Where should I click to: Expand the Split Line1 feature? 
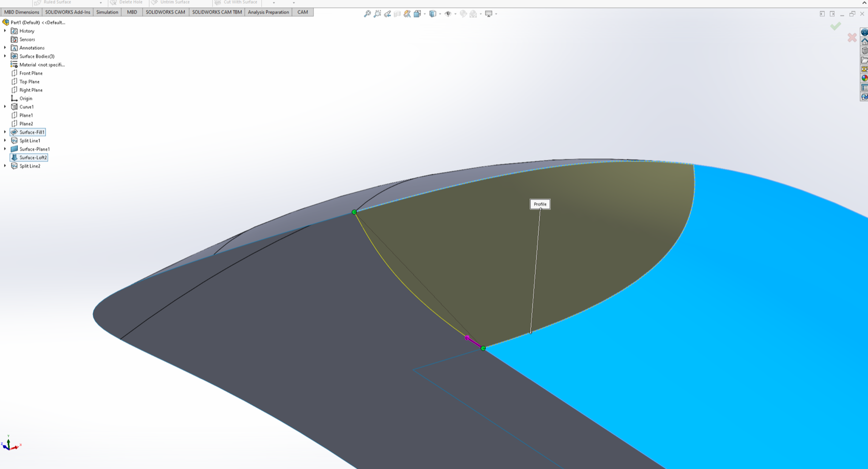pos(5,140)
